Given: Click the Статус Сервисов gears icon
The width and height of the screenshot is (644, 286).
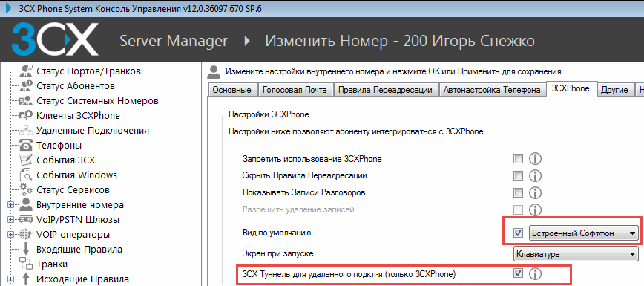Looking at the screenshot, I should (x=26, y=189).
